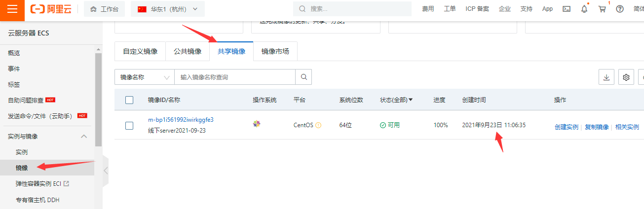Check the box for image m-bp1i561992iwirkggfe3
Image resolution: width=644 pixels, height=209 pixels.
coord(129,126)
